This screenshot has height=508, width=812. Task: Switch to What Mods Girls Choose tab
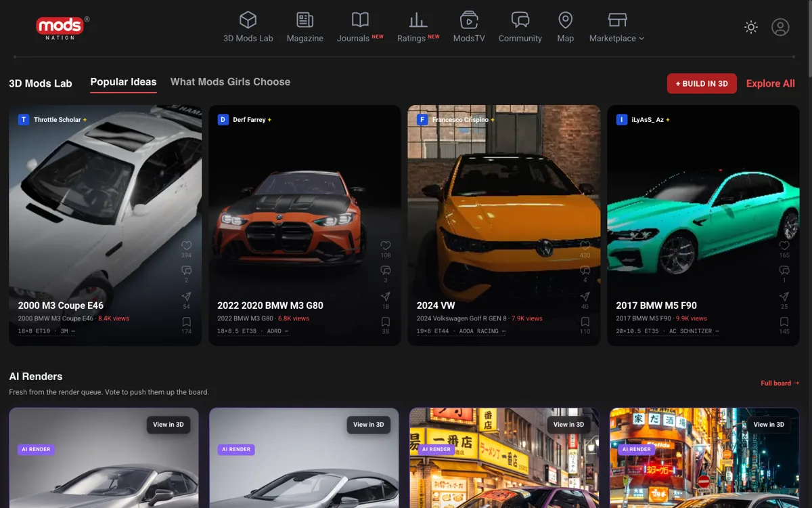pos(230,82)
